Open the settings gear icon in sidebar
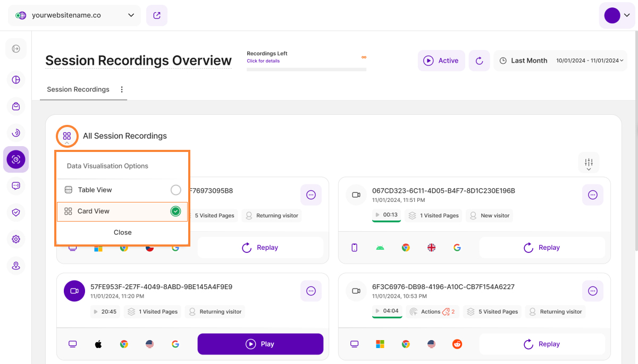The image size is (638, 364). 16,239
